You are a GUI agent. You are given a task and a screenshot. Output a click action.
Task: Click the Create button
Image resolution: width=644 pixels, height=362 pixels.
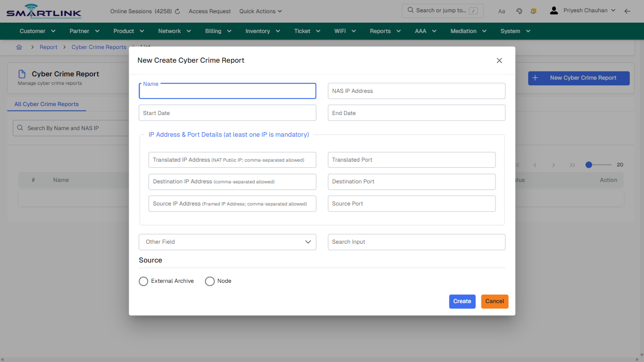pos(462,301)
